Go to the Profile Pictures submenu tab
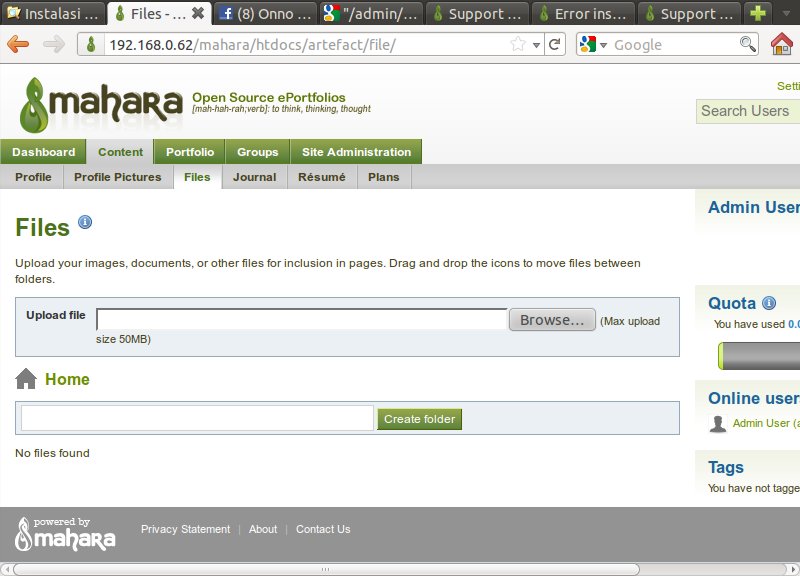The width and height of the screenshot is (800, 576). (x=118, y=177)
